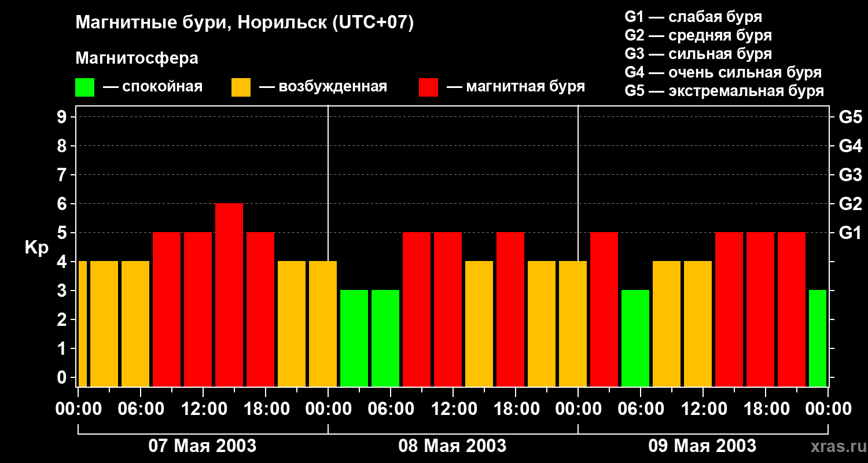This screenshot has width=868, height=463.
Task: Click the '9' value on the Kp axis
Action: point(63,117)
